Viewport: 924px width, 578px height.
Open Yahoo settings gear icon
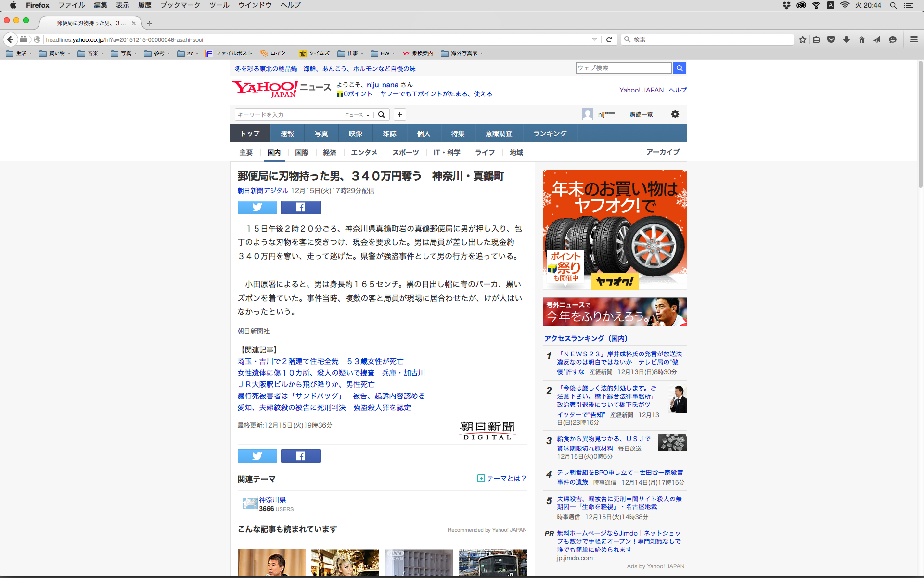coord(675,114)
